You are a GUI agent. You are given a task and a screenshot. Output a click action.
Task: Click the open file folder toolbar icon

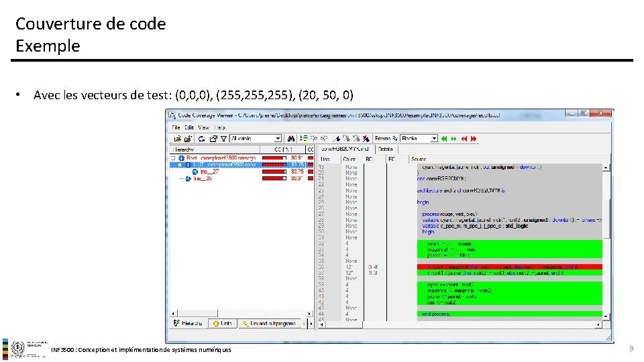[177, 139]
